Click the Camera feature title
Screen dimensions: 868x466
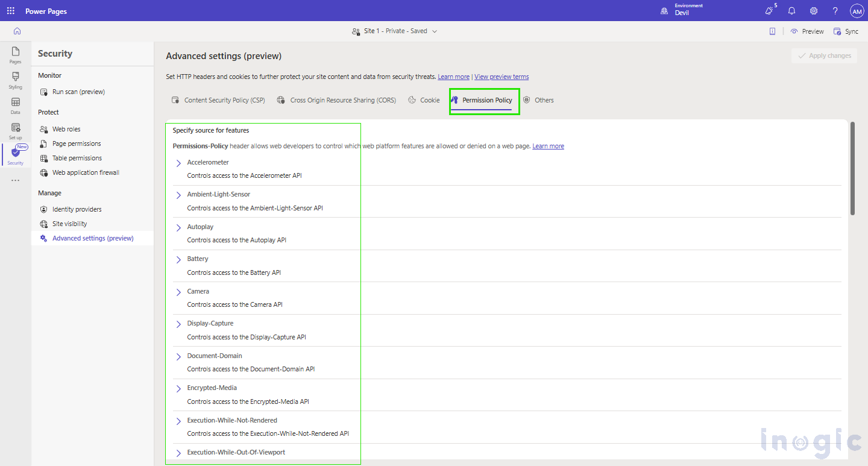coord(198,291)
